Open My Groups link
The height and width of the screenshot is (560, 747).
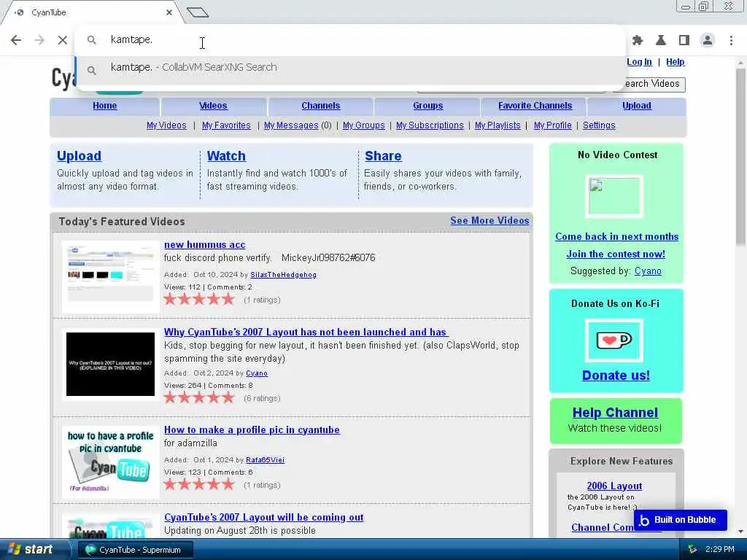[363, 125]
